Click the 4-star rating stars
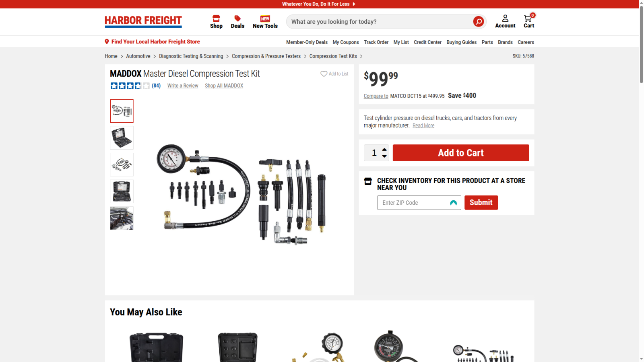Image resolution: width=644 pixels, height=362 pixels. [130, 86]
